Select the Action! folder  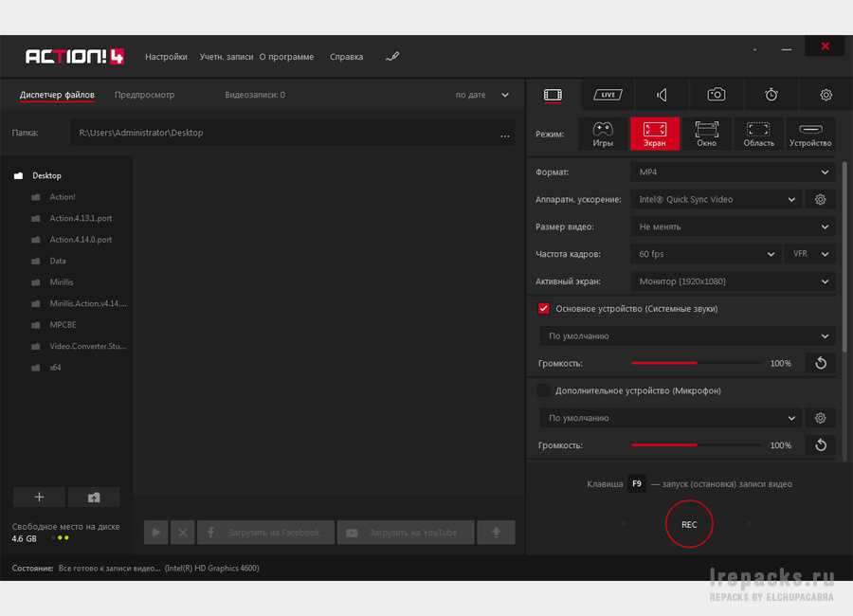[x=63, y=197]
